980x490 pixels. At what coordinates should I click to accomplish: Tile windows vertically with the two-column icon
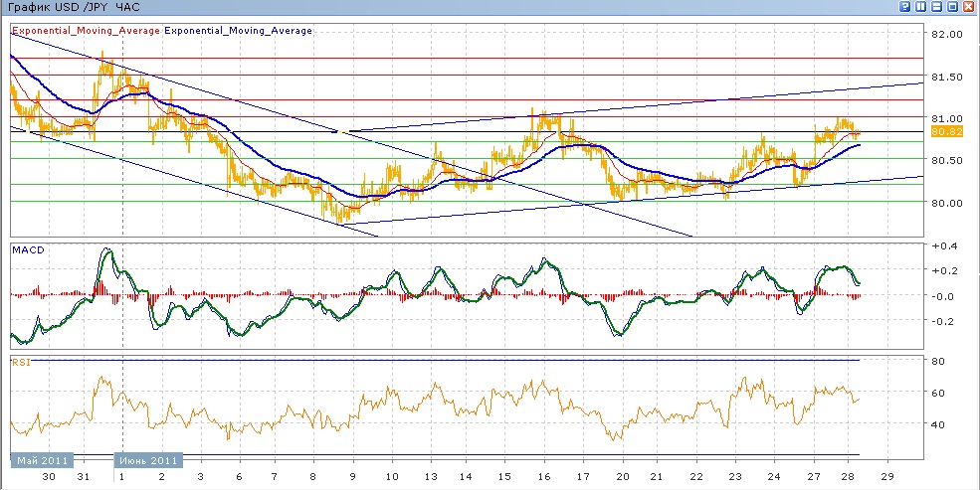920,7
